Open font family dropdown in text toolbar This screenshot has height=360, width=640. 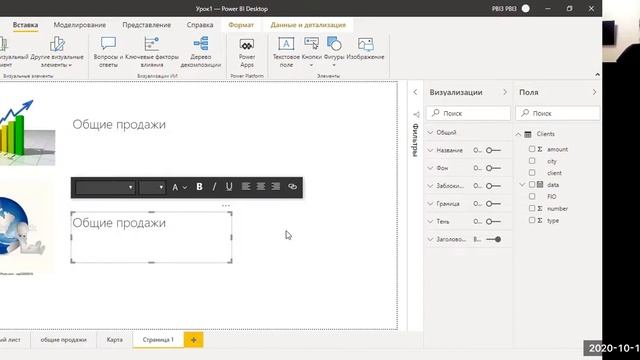pos(105,187)
